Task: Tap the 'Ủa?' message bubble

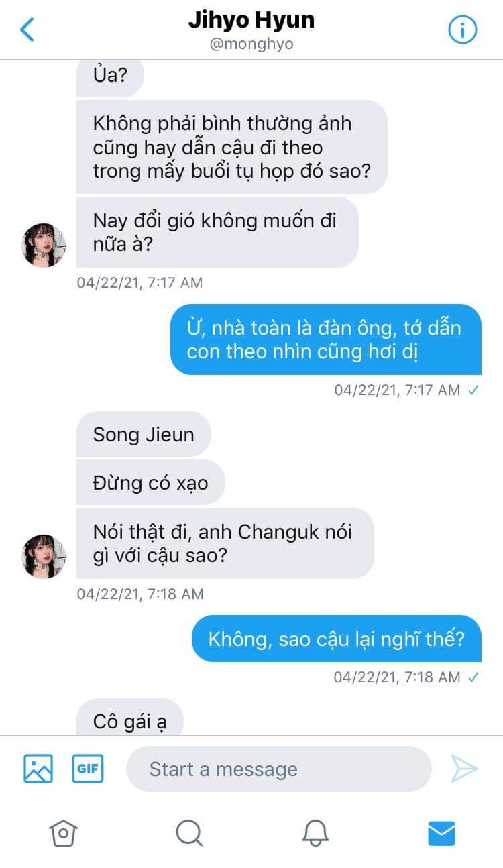Action: click(110, 76)
